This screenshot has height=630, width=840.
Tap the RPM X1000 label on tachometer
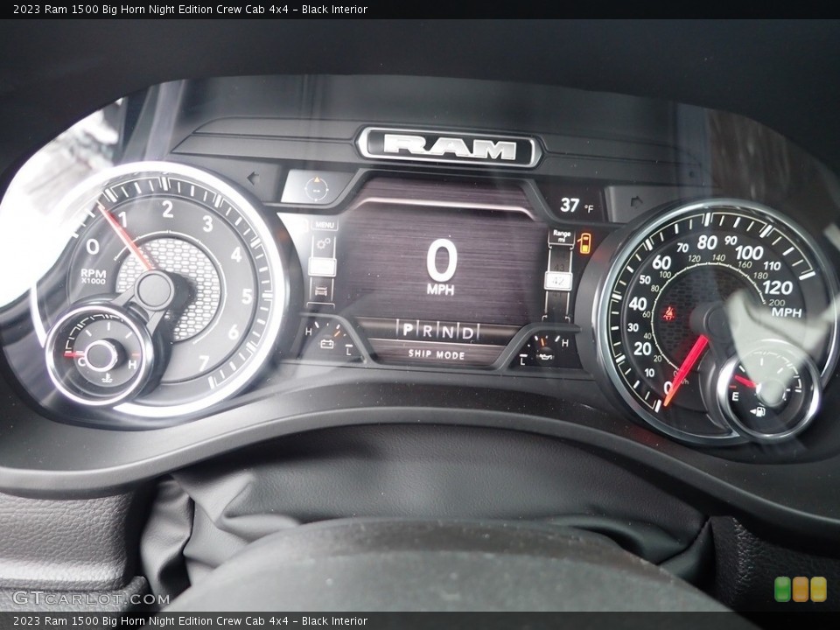(x=94, y=276)
